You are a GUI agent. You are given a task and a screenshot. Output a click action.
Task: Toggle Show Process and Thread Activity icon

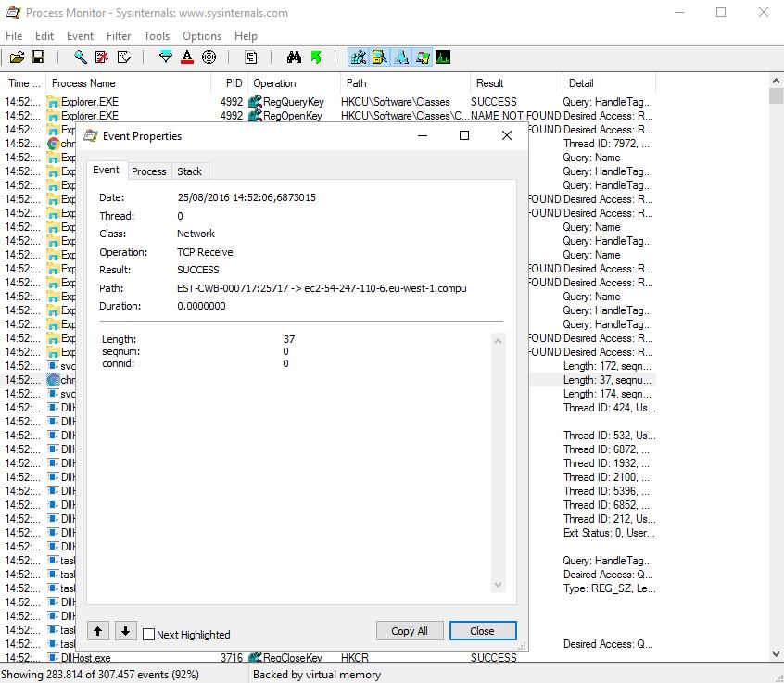click(423, 57)
